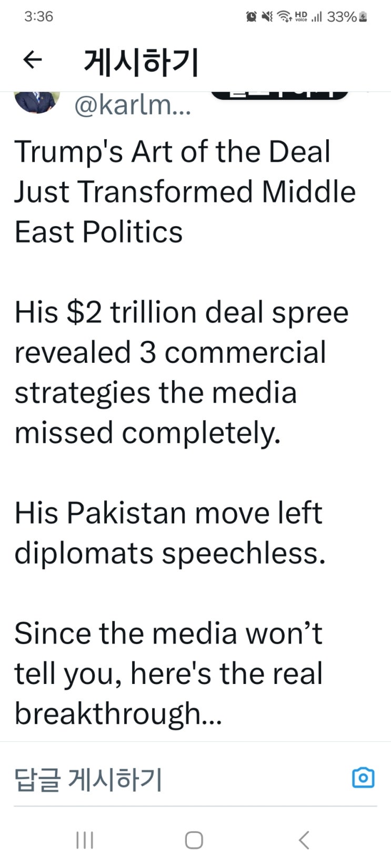391x868 pixels.
Task: Open the author's profile avatar
Action: (37, 101)
